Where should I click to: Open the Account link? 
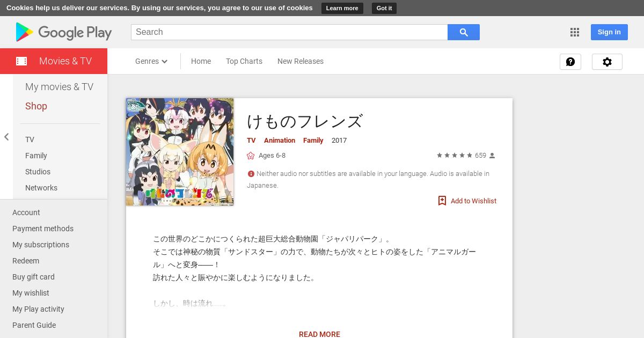click(x=26, y=212)
